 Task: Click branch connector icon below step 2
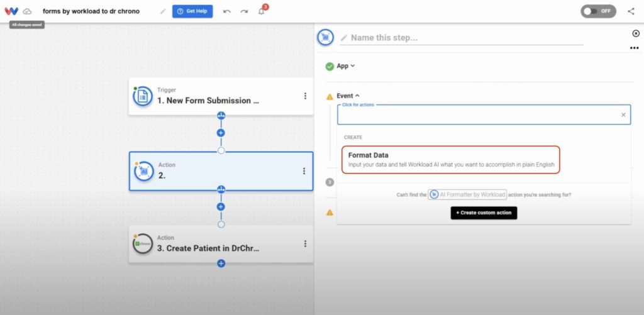pyautogui.click(x=221, y=189)
